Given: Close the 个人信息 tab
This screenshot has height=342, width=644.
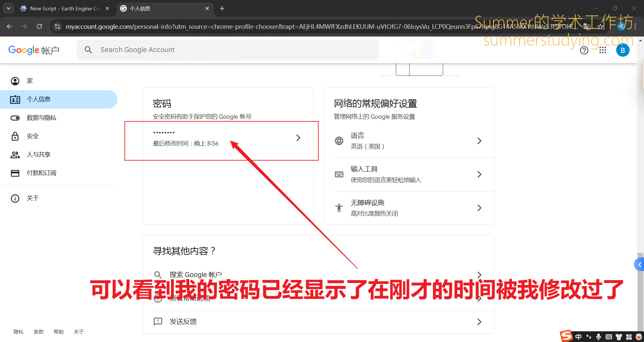Looking at the screenshot, I should coord(207,8).
